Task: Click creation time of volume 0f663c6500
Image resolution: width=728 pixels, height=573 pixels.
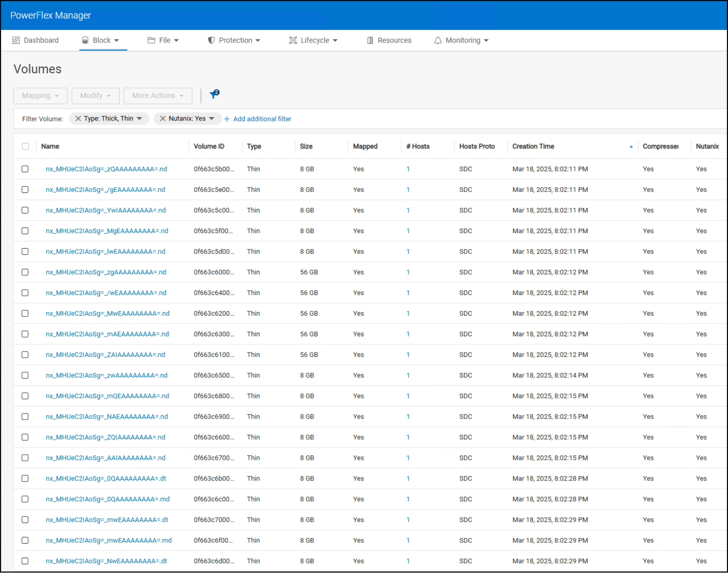Action: tap(550, 375)
